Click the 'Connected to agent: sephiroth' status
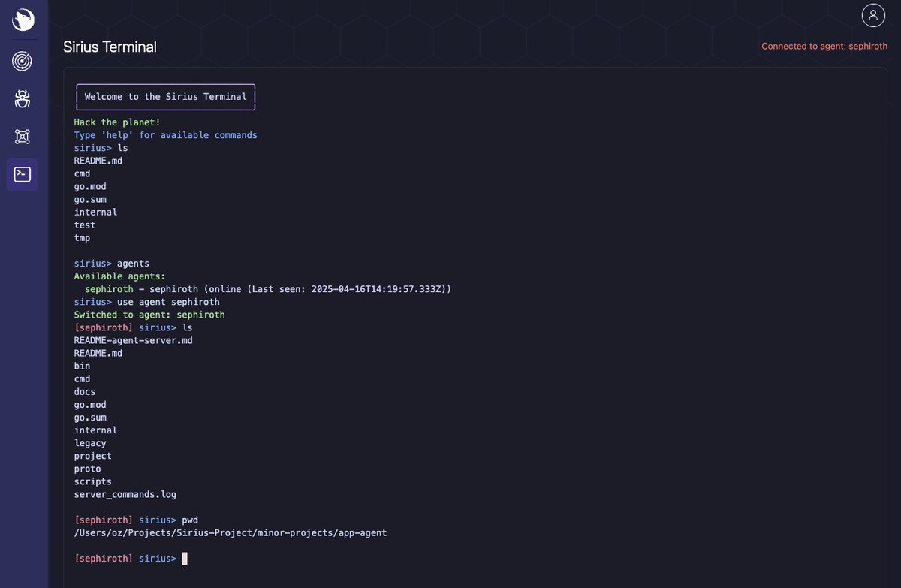Screen dimensions: 901x588 click(824, 46)
